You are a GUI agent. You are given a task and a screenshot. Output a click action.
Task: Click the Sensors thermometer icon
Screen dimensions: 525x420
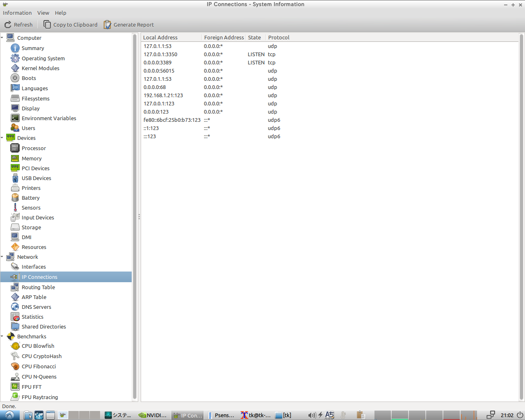[x=15, y=208]
